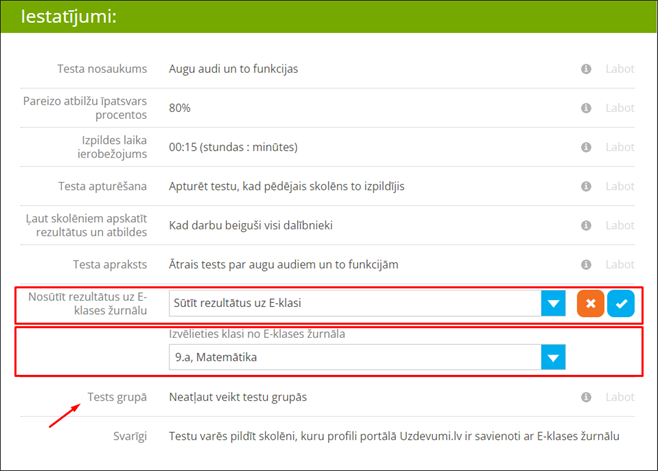Edit the 80% correct answers setting
The image size is (658, 471).
coord(619,108)
